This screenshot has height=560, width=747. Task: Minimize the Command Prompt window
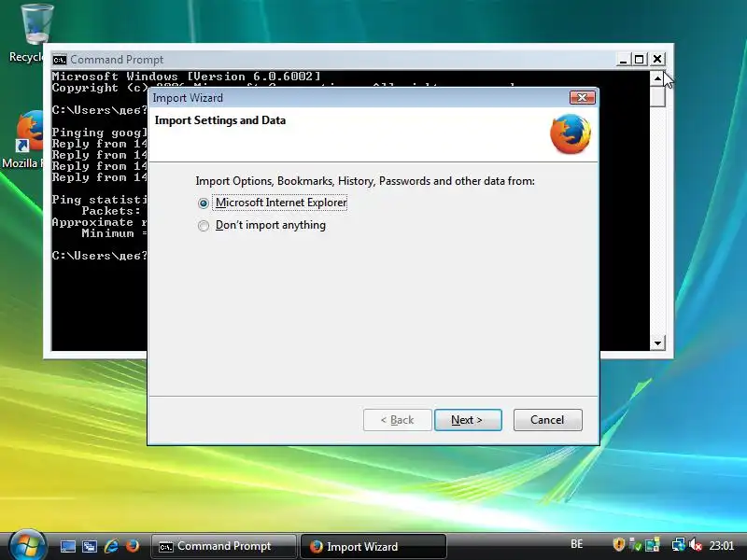pyautogui.click(x=623, y=60)
